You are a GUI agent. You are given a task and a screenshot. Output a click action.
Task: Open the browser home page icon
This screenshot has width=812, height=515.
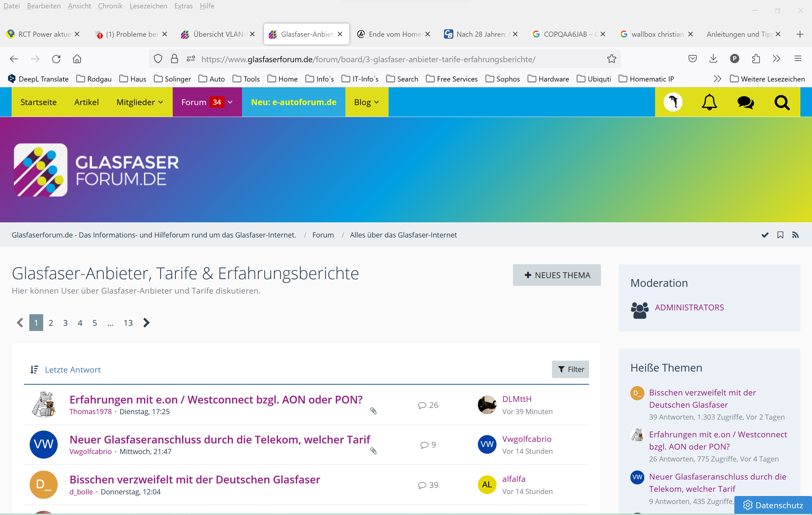77,59
